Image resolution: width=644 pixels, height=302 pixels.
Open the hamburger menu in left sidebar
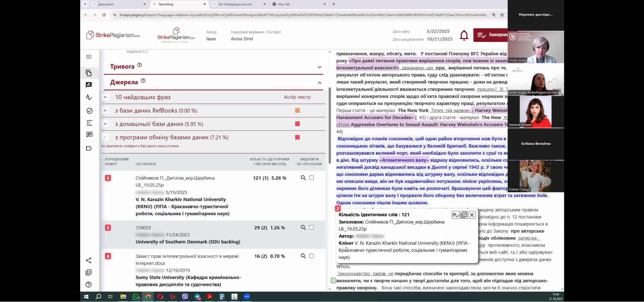coord(89,57)
